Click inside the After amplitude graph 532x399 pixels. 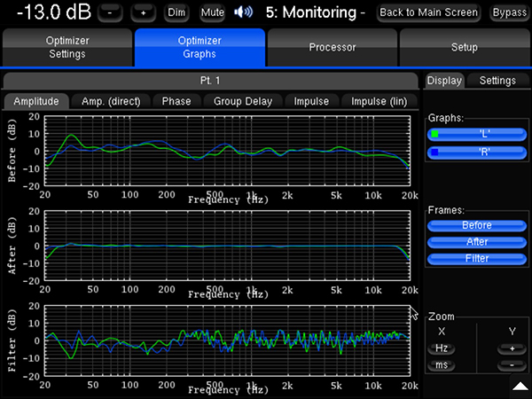227,246
